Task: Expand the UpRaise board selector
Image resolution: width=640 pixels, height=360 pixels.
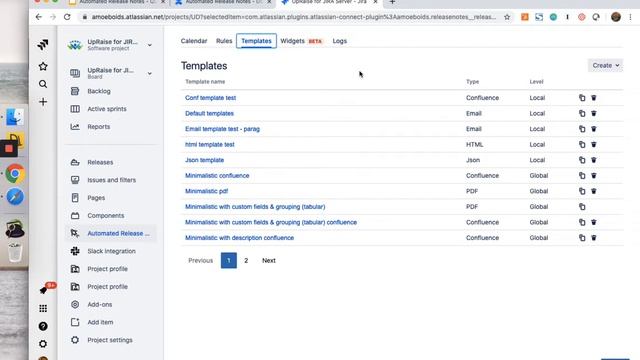Action: pyautogui.click(x=150, y=73)
